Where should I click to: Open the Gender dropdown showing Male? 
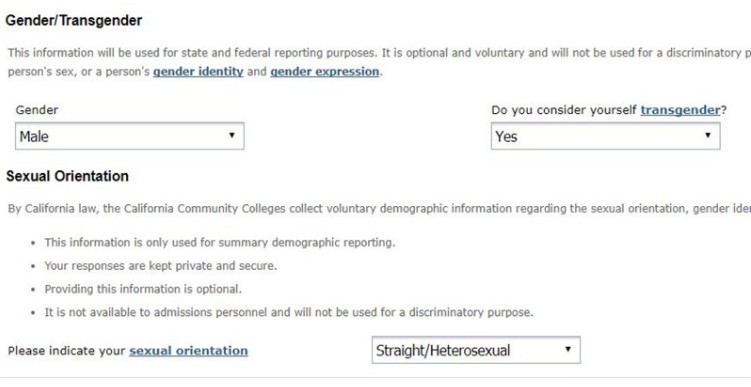coord(130,136)
